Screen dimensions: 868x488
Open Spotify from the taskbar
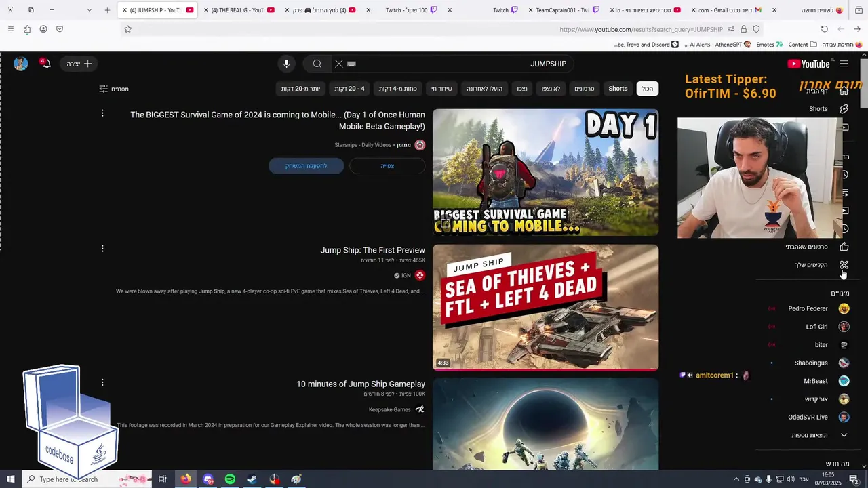(x=230, y=479)
